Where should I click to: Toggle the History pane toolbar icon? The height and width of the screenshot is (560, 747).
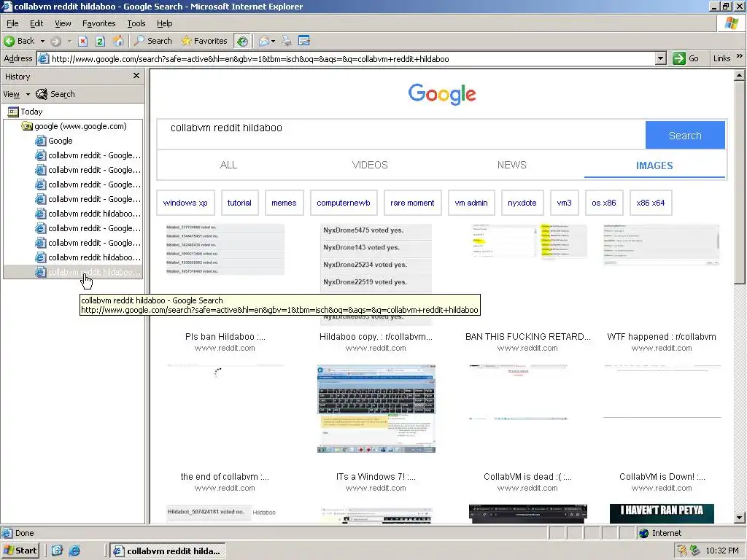click(x=242, y=41)
